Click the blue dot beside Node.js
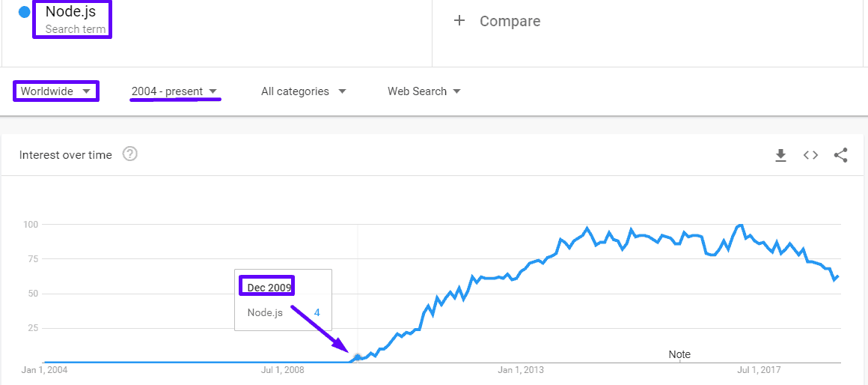 (x=24, y=12)
